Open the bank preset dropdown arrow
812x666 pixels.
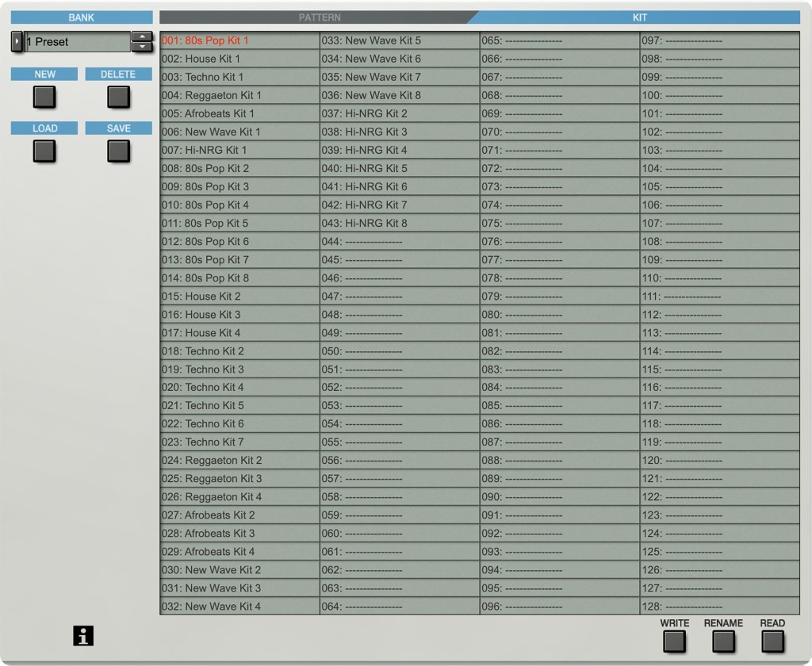17,41
